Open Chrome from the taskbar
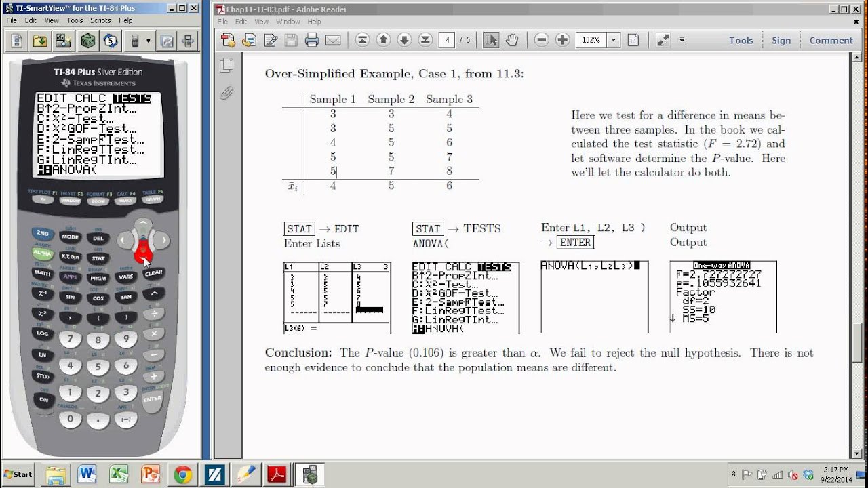The image size is (868, 488). click(x=182, y=474)
